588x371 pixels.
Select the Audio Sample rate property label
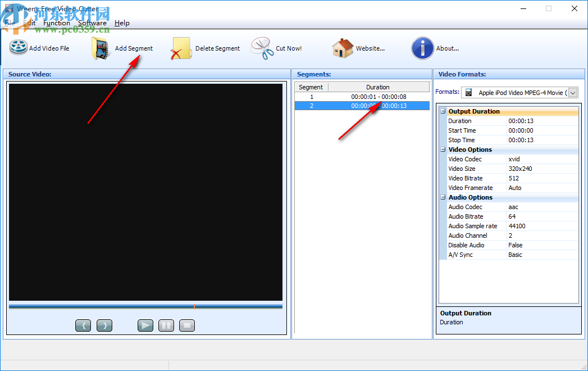(473, 226)
